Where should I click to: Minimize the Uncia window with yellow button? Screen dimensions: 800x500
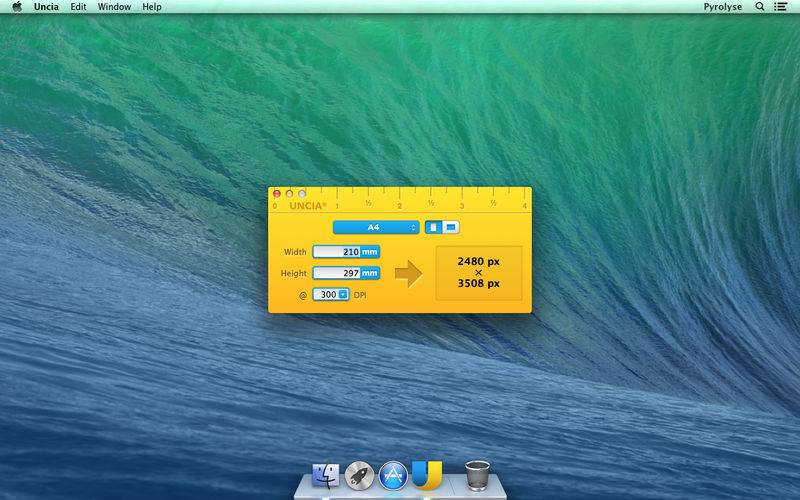(289, 194)
